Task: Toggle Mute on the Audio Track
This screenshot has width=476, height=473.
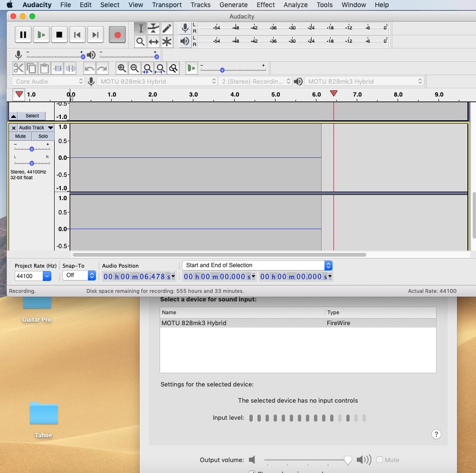Action: pyautogui.click(x=20, y=136)
